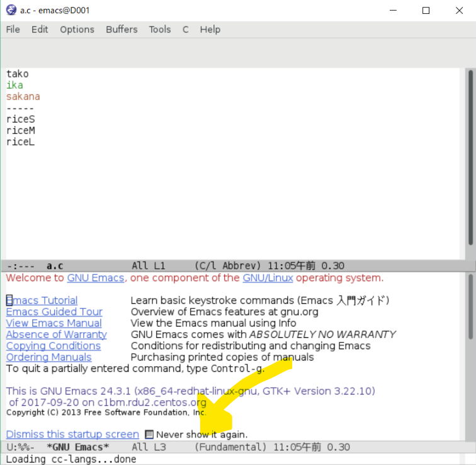
Task: Click the Absence of Warranty link
Action: click(x=57, y=335)
